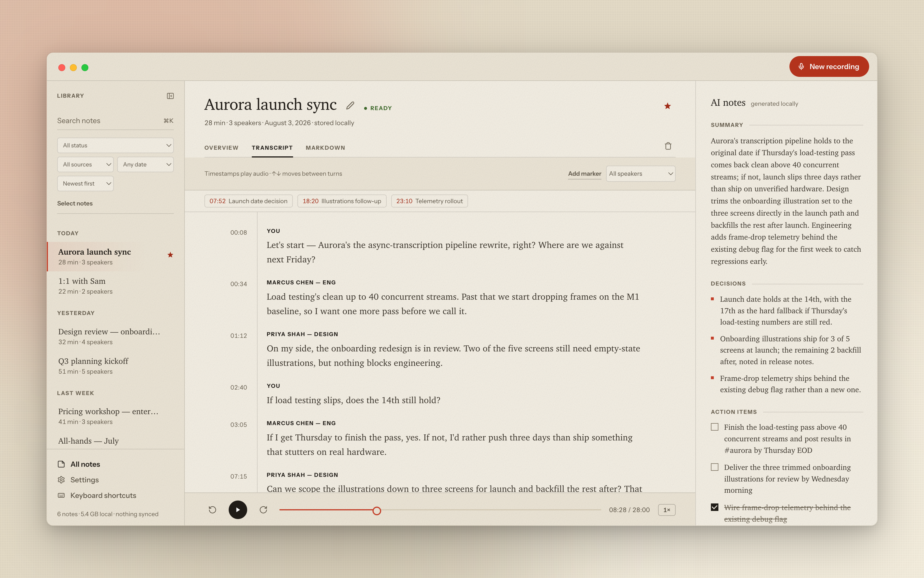
Task: Change playback speed 1× button
Action: pyautogui.click(x=667, y=510)
